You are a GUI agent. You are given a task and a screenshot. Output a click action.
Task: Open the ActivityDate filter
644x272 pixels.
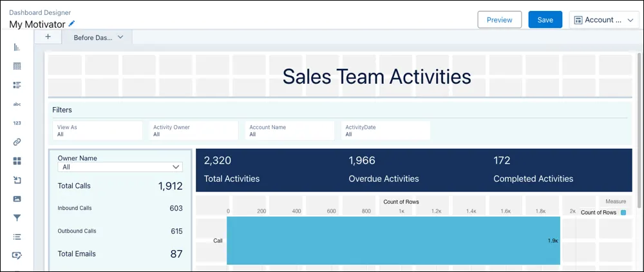(386, 131)
